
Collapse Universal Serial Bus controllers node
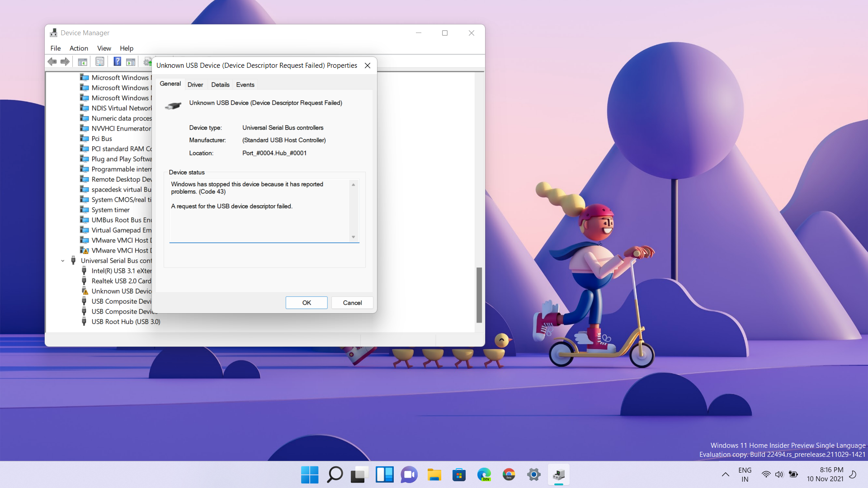pos(63,261)
